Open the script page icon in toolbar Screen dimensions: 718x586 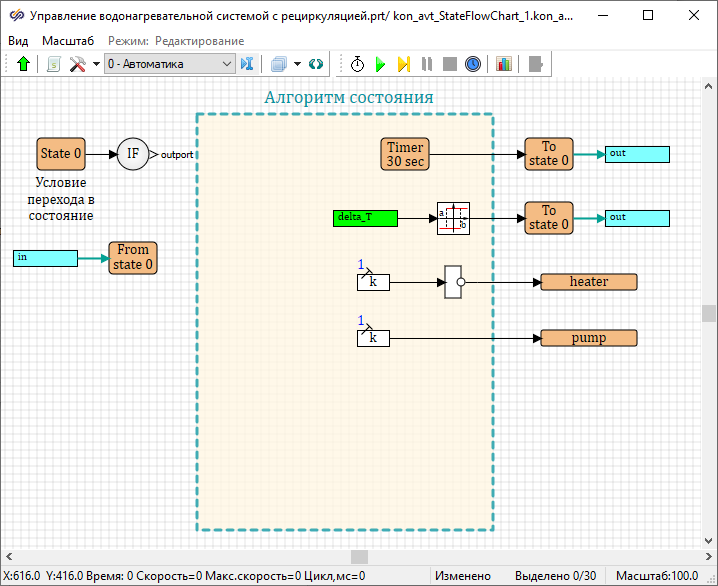(x=53, y=64)
